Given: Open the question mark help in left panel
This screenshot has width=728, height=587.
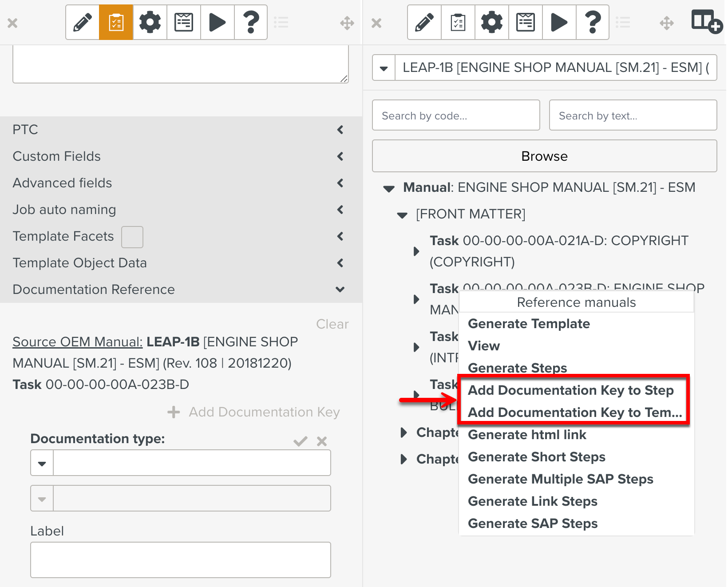Looking at the screenshot, I should coord(251,22).
